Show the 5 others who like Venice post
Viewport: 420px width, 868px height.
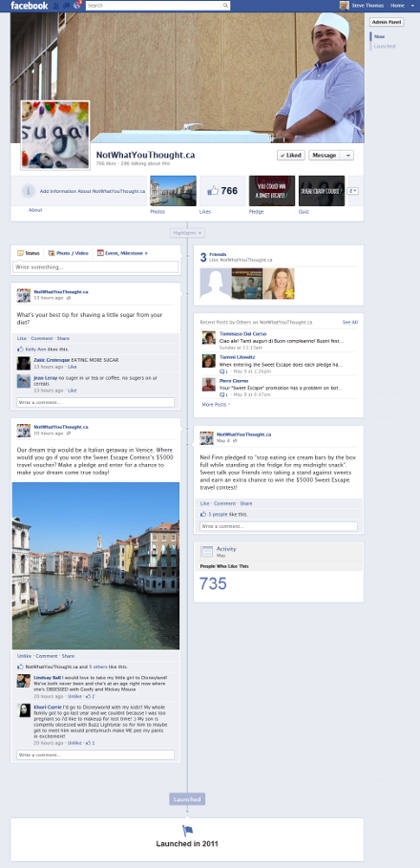[98, 667]
